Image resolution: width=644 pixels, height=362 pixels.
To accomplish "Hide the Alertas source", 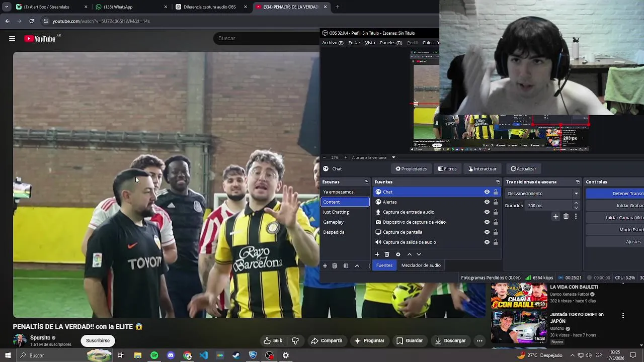I will point(487,202).
